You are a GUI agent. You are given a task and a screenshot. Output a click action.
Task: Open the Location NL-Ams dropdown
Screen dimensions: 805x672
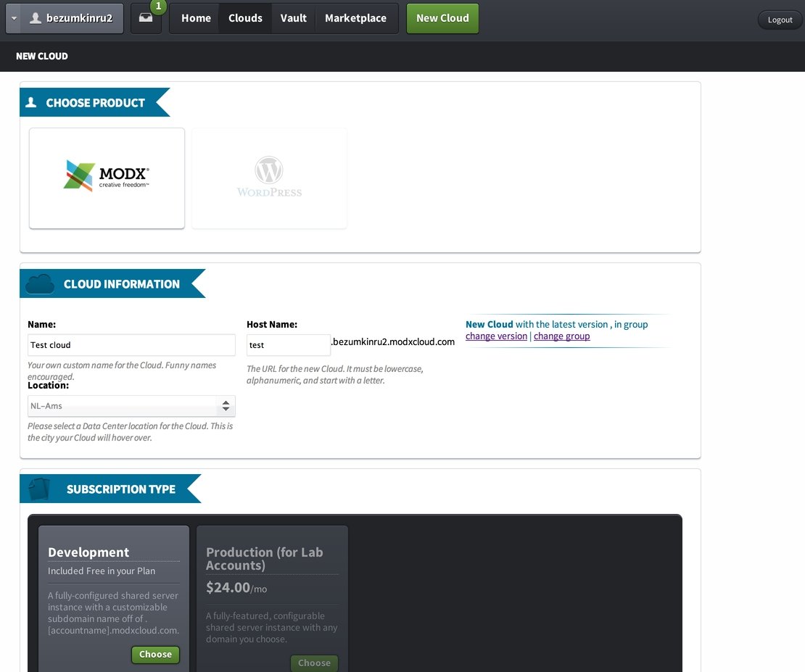[131, 406]
